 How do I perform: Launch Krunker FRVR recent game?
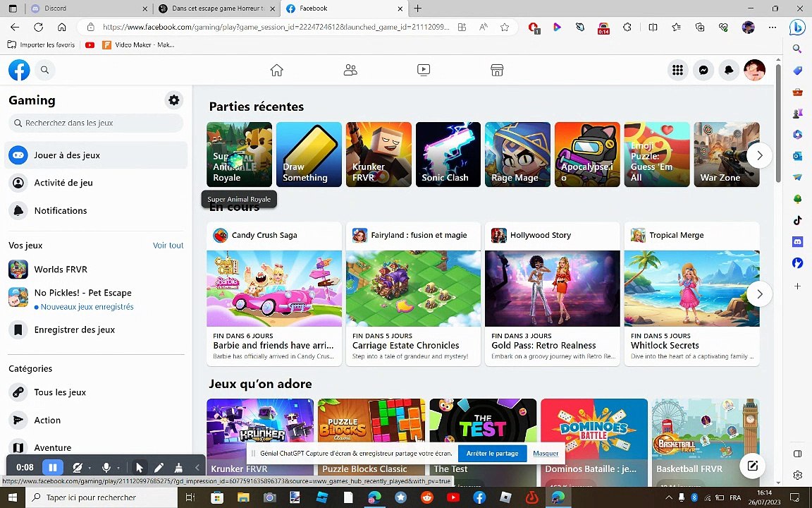[x=379, y=155]
